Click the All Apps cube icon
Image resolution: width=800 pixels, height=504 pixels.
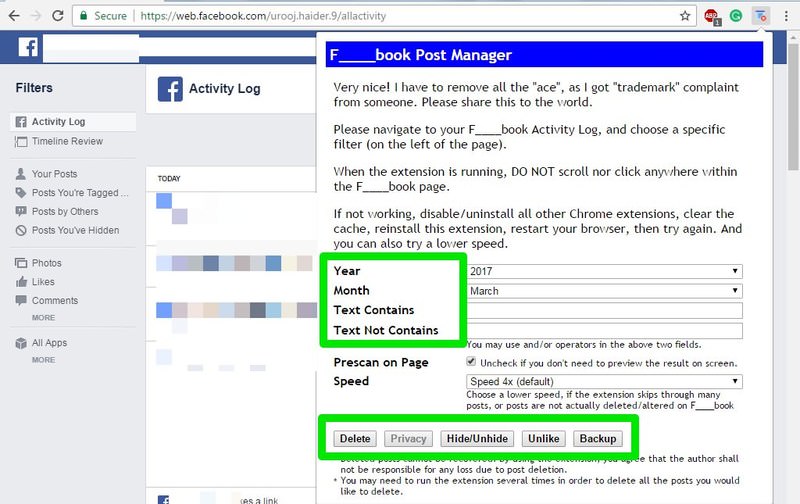(x=21, y=343)
